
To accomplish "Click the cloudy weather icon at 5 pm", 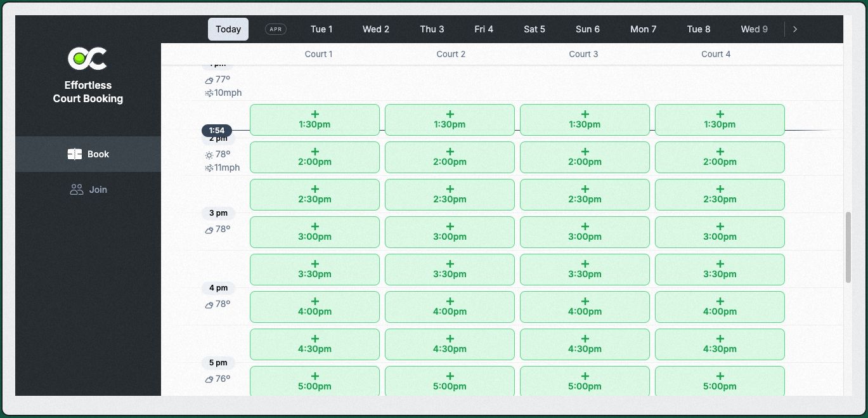I will click(x=209, y=379).
